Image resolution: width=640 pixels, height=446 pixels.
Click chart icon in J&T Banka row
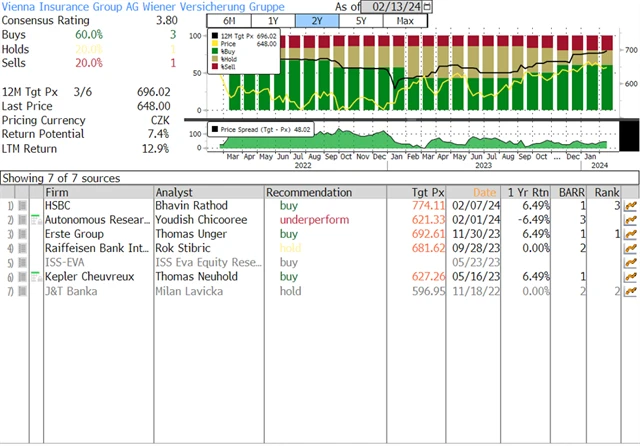[x=630, y=291]
